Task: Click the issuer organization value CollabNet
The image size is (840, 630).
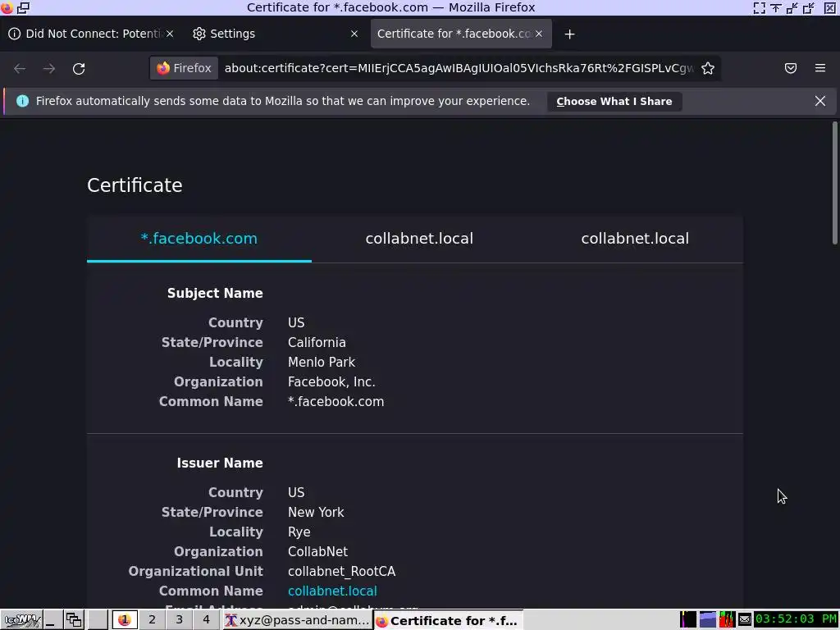Action: (x=317, y=552)
